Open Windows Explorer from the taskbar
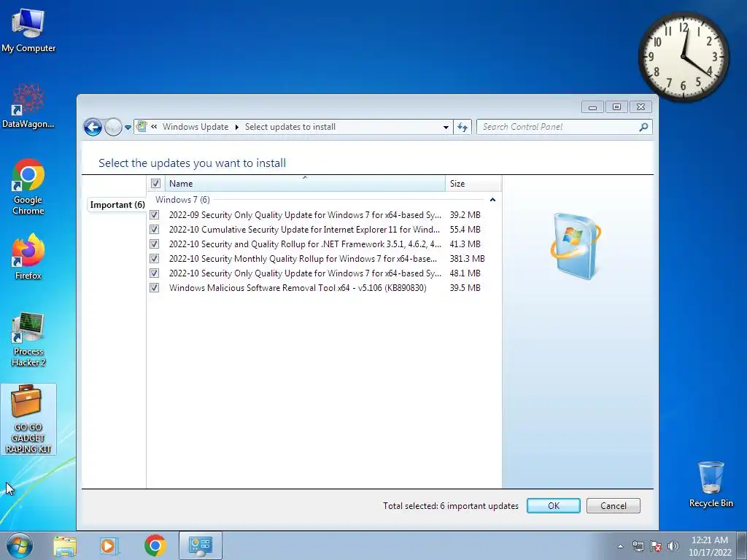Viewport: 747px width, 560px height. tap(65, 545)
